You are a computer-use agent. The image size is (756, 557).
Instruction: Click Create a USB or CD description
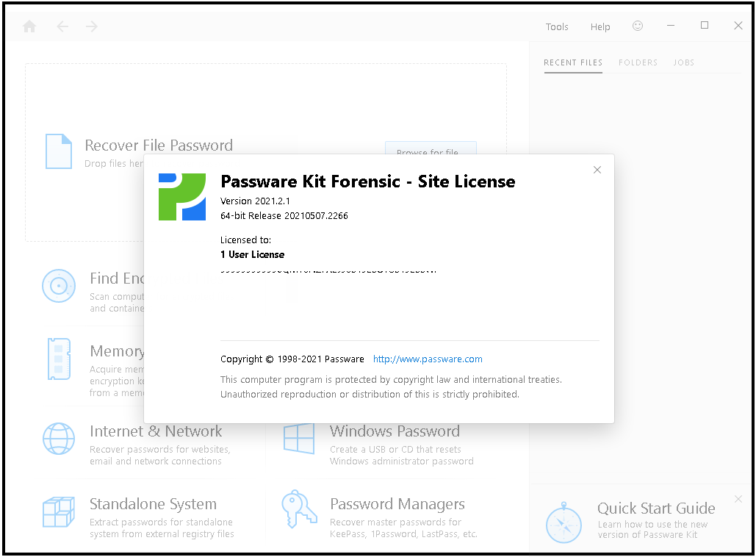click(x=402, y=456)
